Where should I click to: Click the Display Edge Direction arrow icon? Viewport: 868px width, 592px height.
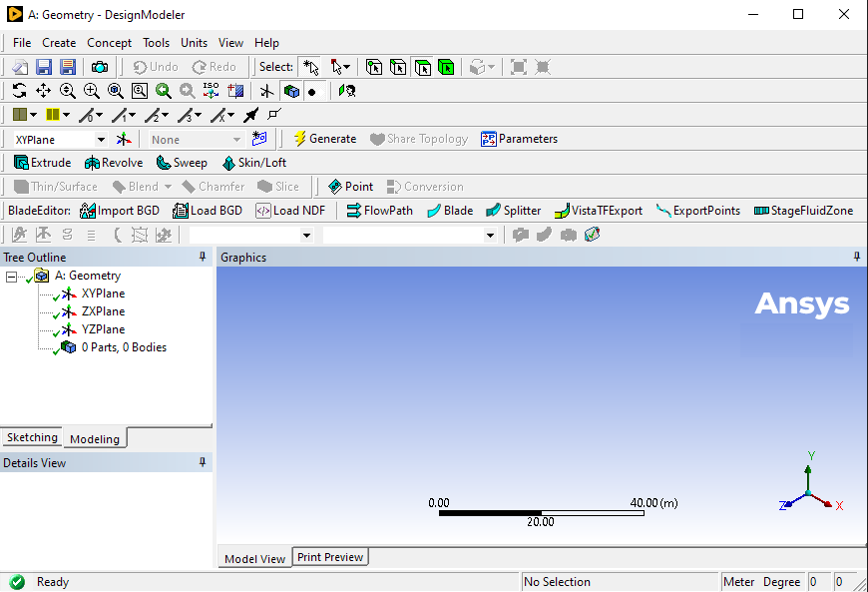point(250,115)
